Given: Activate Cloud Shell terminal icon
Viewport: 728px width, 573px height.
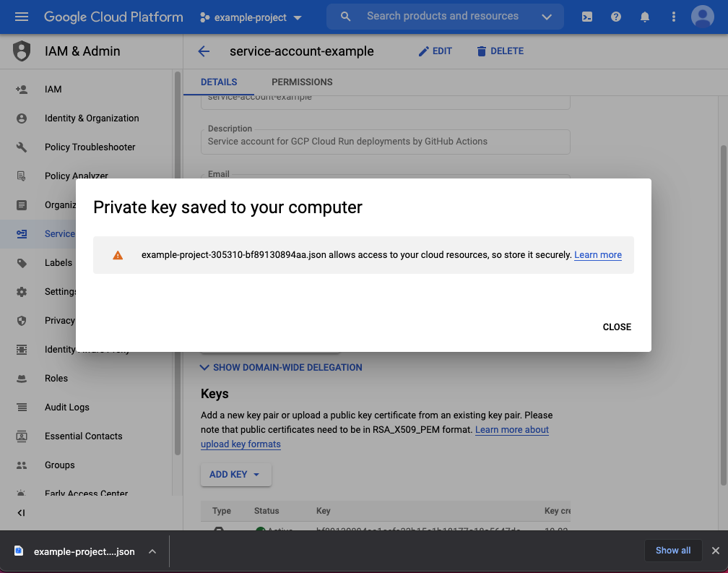Looking at the screenshot, I should click(x=587, y=17).
